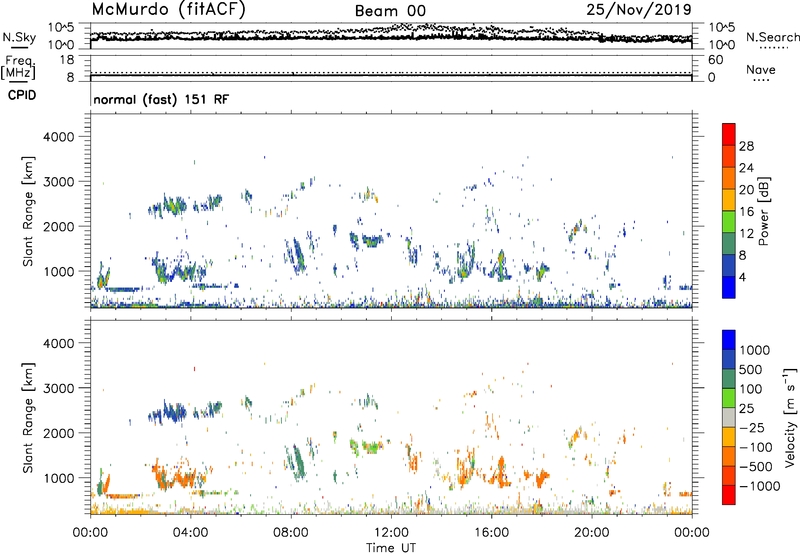Image resolution: width=800 pixels, height=554 pixels.
Task: Click the "-1000" label on velocity colorbar
Action: (760, 486)
